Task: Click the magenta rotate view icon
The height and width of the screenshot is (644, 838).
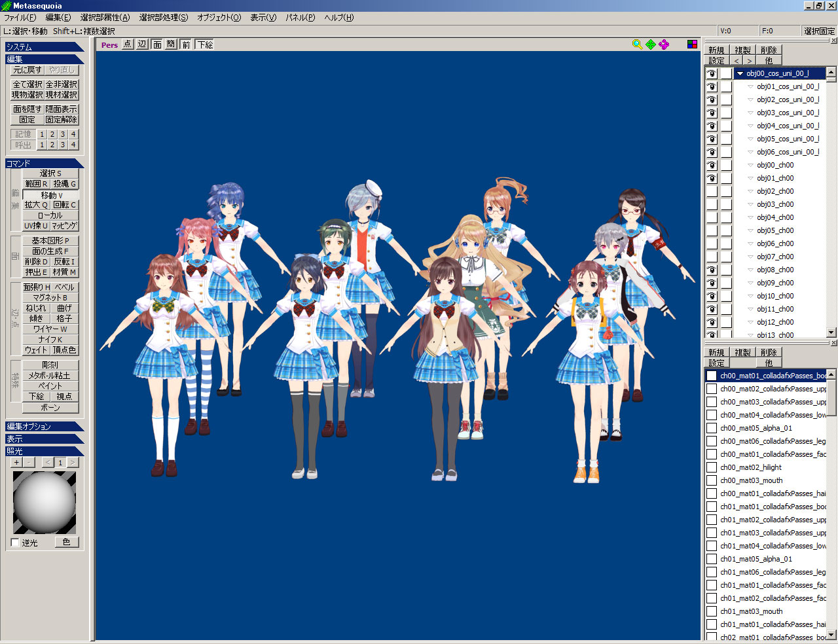Action: point(664,45)
